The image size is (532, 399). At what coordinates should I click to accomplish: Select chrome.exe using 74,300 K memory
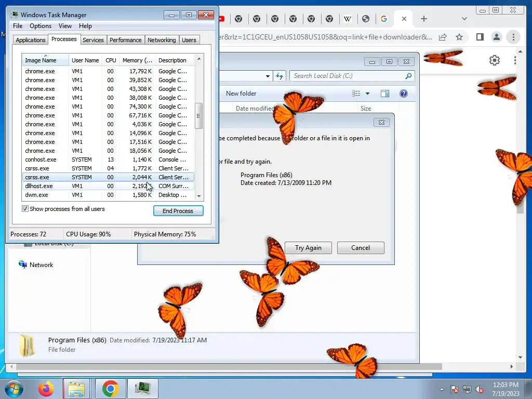108,107
